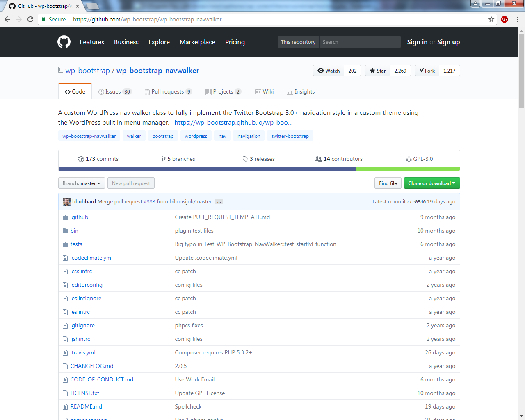Open Marketplace in the top navigation

[x=197, y=42]
